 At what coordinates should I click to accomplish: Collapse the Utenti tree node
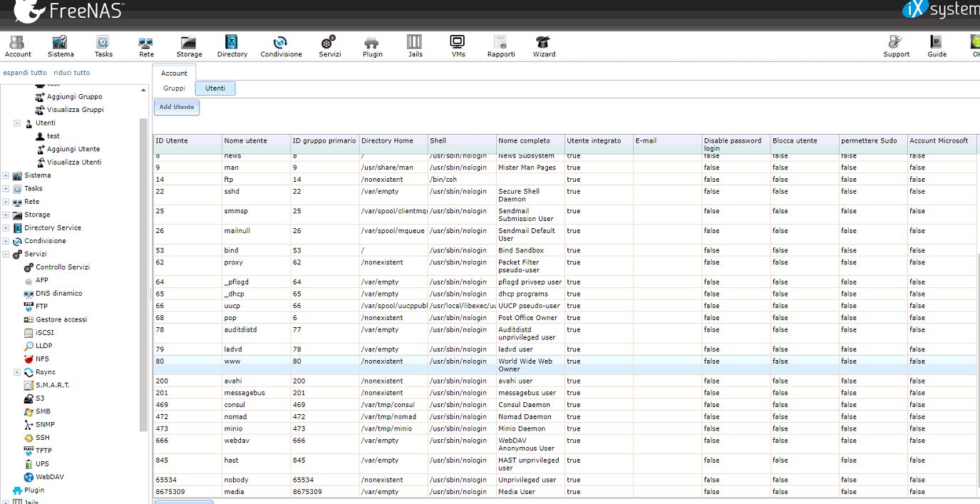[x=17, y=123]
